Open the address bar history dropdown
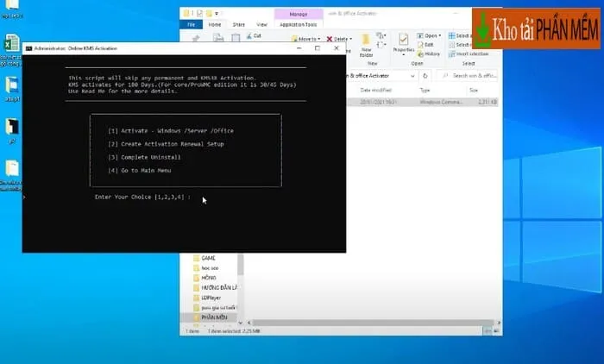 click(412, 76)
